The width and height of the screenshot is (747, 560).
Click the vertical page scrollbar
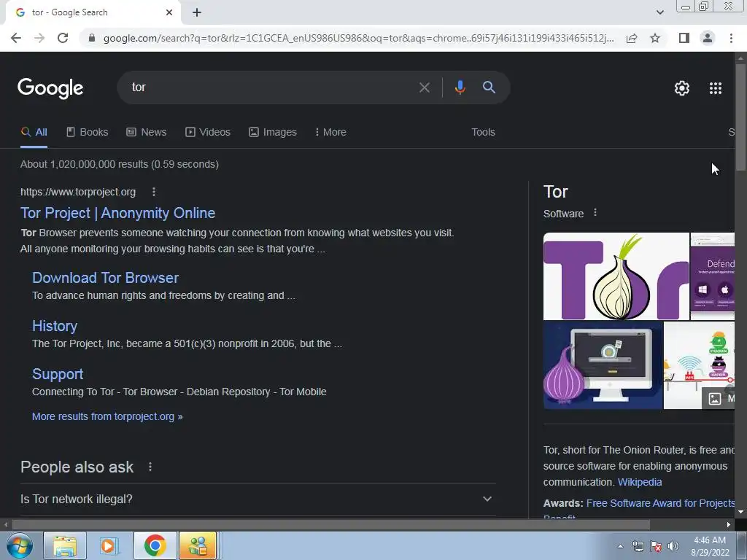(740, 117)
